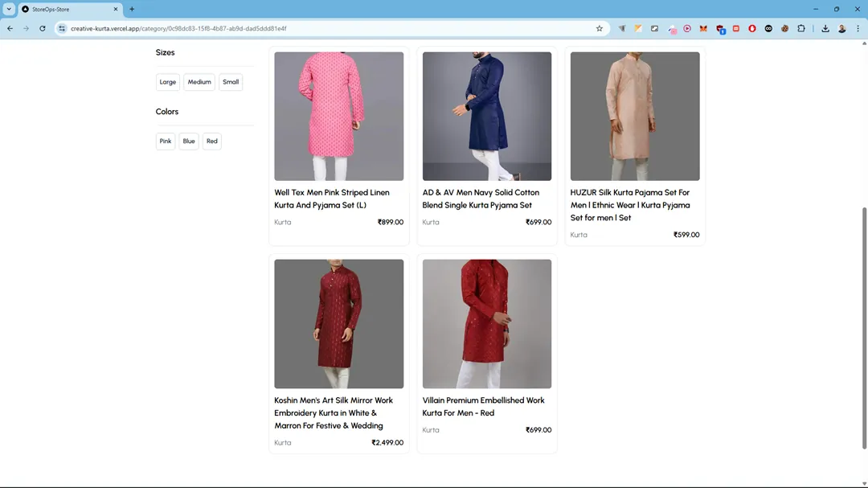The height and width of the screenshot is (488, 868).
Task: Open the picture-in-picture style extension icon
Action: (x=654, y=28)
